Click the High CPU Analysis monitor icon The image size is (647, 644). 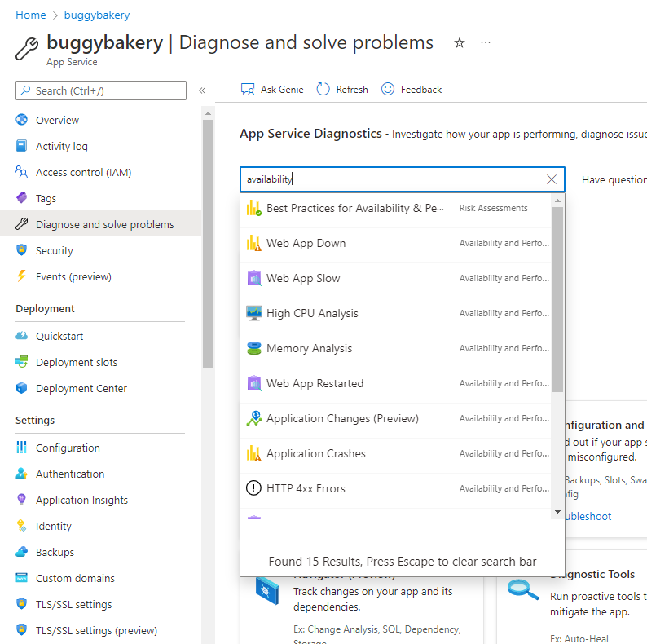pos(253,313)
